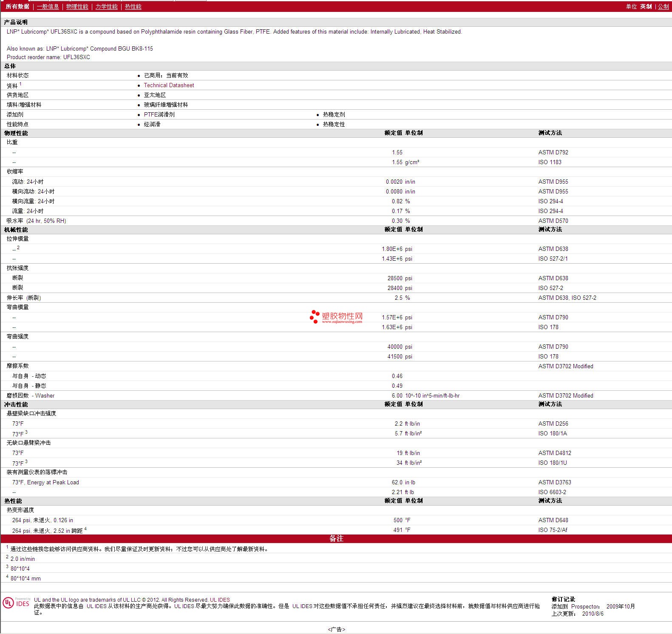
Task: Select the 力学性能 tab
Action: click(x=106, y=6)
